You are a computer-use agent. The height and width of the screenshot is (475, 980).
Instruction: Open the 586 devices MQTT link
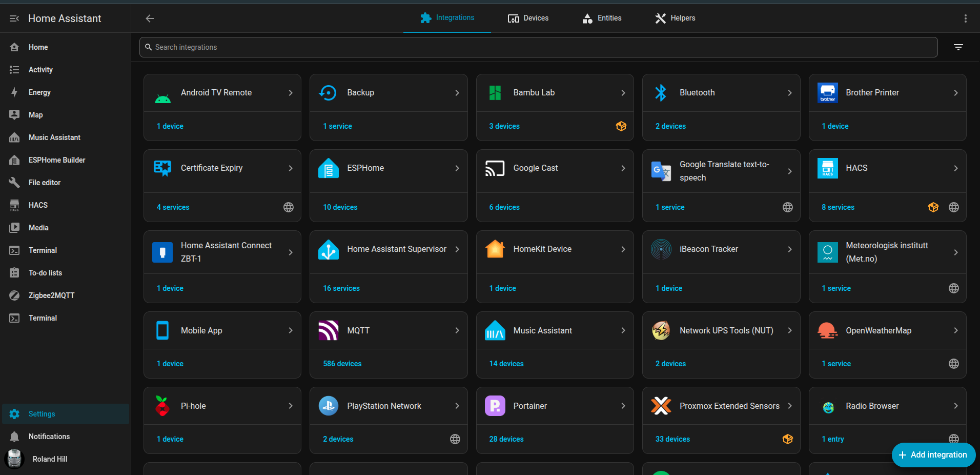click(342, 364)
